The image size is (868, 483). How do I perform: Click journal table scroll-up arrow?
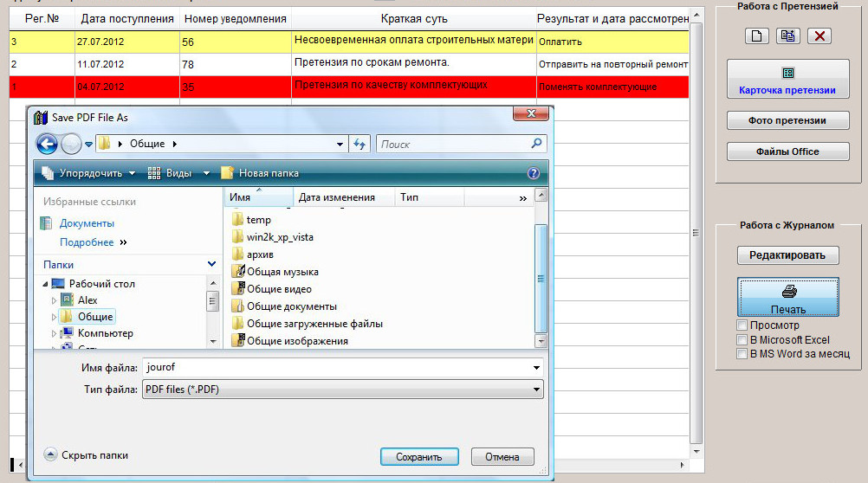tap(696, 15)
